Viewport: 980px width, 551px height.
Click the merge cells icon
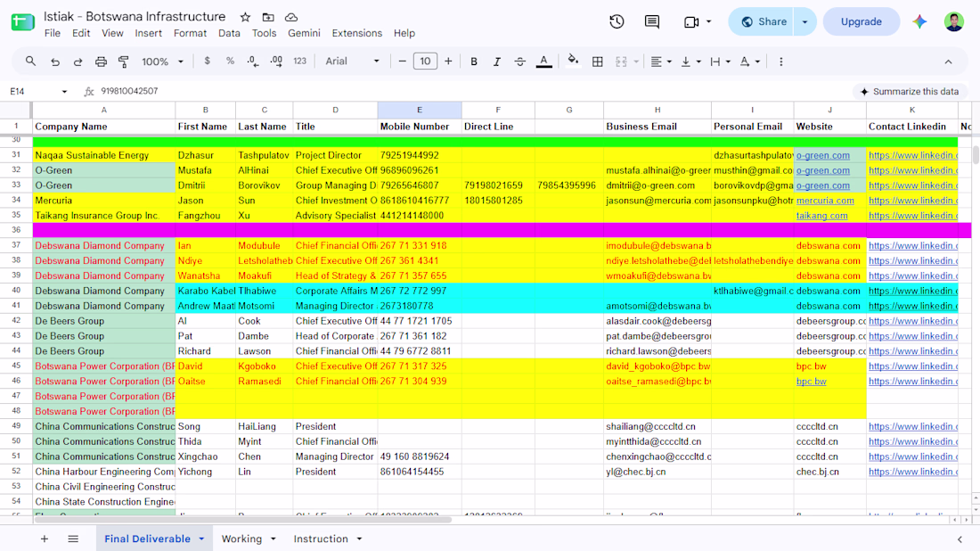[621, 62]
